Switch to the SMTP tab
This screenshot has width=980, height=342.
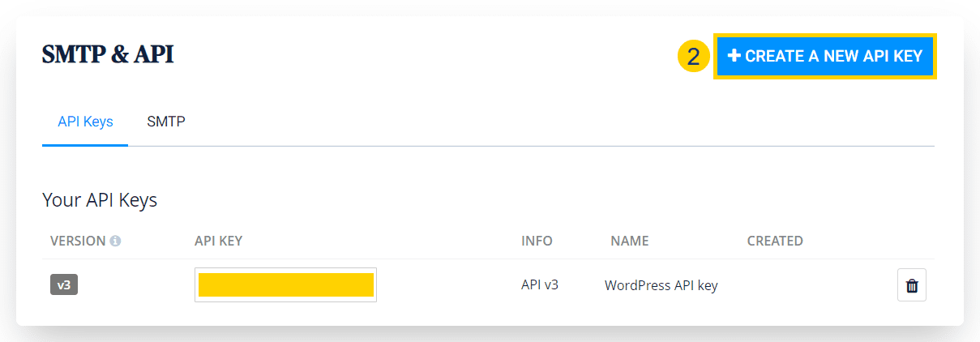(x=166, y=122)
